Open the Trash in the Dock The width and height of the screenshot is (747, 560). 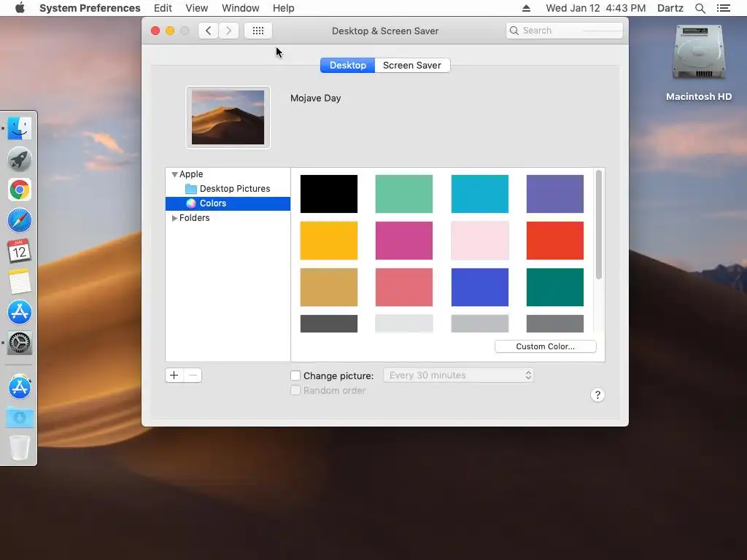pos(20,448)
